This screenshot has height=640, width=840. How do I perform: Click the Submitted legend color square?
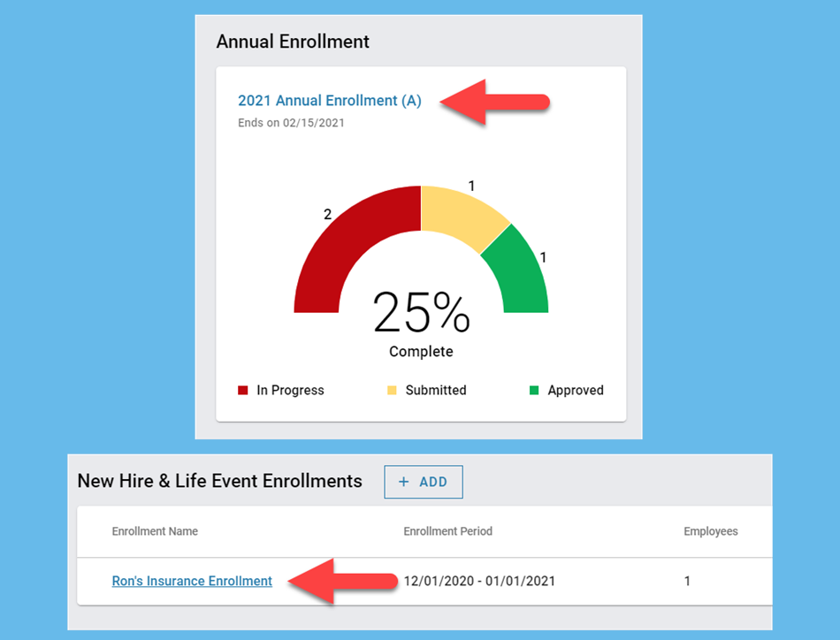click(x=390, y=390)
